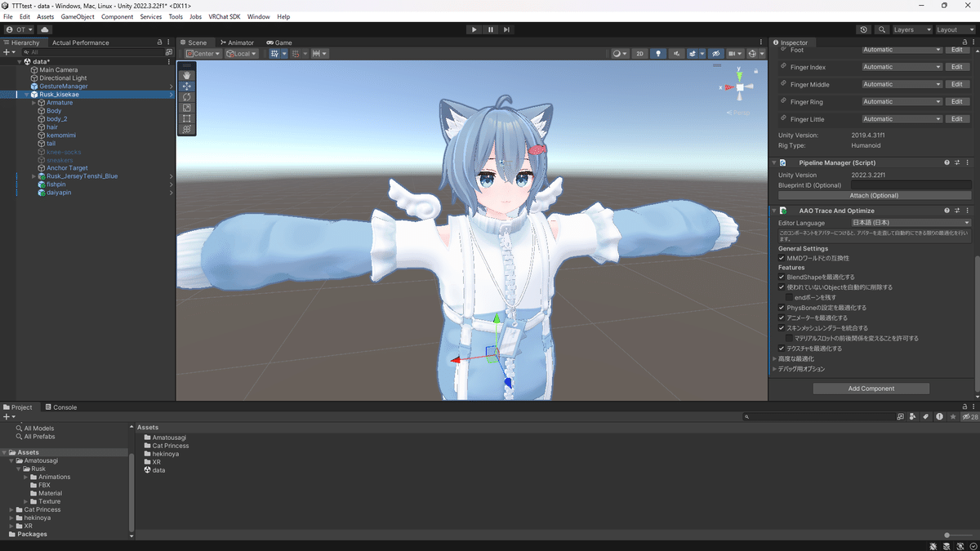Uncheck テクスチャを最適化する in AAO settings
The height and width of the screenshot is (551, 980).
(781, 349)
